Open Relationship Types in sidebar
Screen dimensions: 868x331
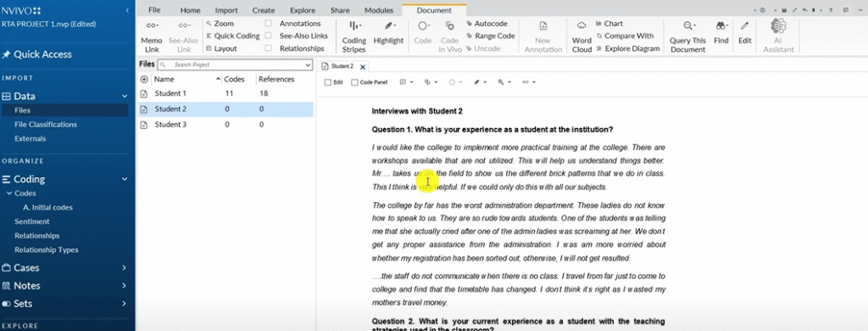pyautogui.click(x=47, y=250)
